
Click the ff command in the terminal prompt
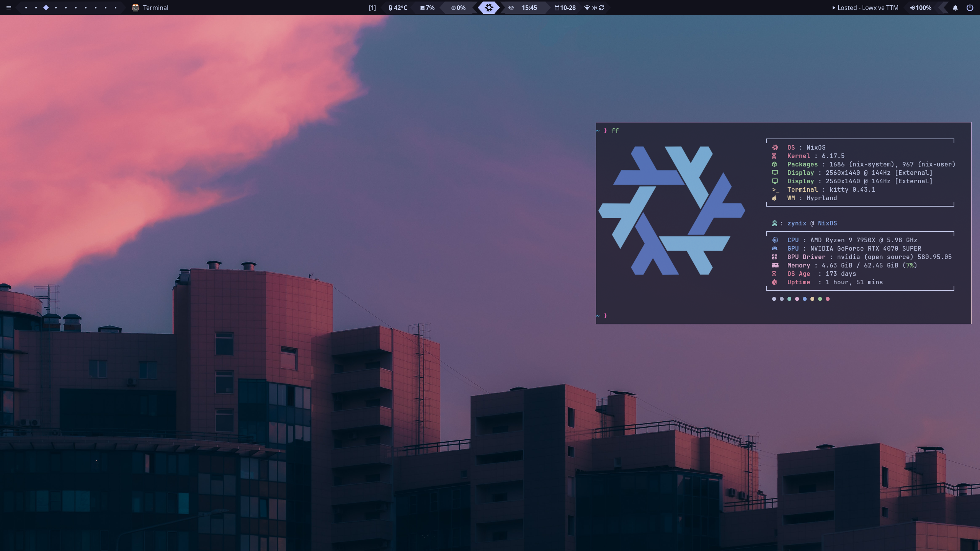click(615, 130)
